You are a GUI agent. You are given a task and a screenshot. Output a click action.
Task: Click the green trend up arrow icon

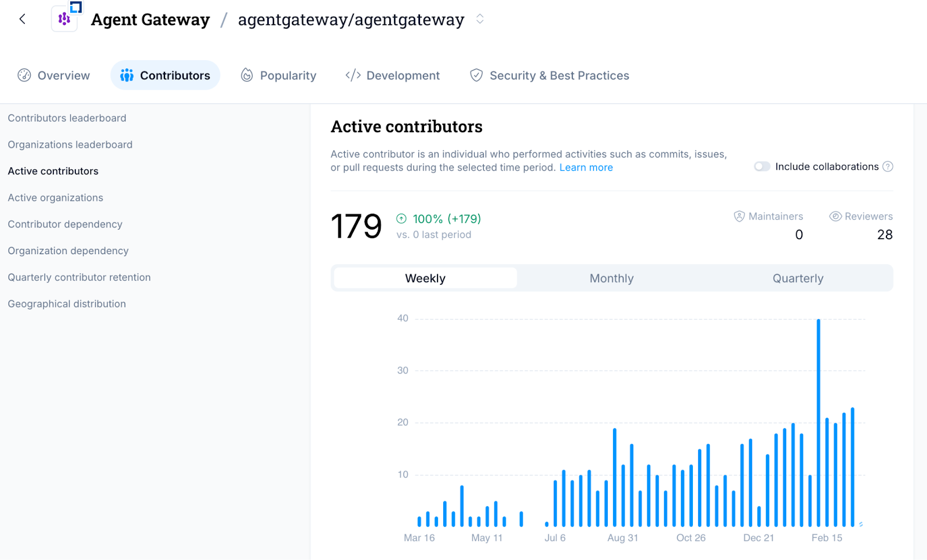(x=402, y=219)
